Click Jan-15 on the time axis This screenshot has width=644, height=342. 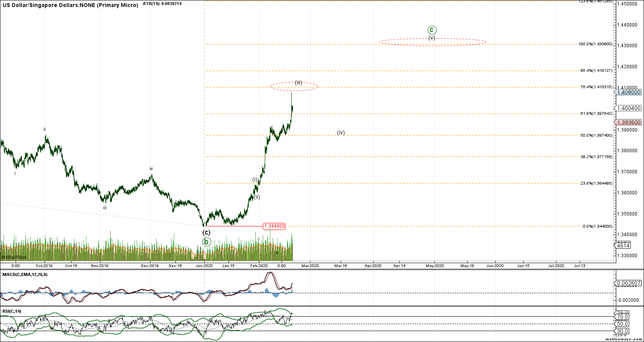tap(228, 265)
